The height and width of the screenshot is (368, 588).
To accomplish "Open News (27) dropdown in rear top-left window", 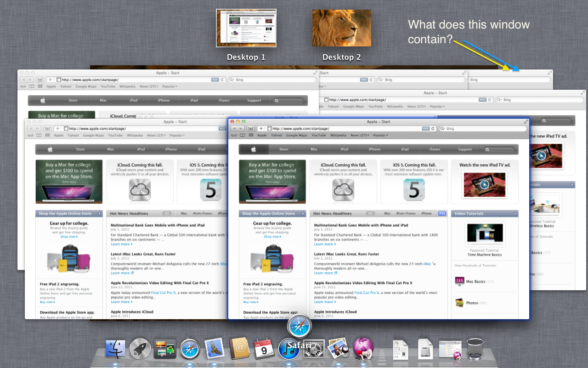I will (x=149, y=86).
